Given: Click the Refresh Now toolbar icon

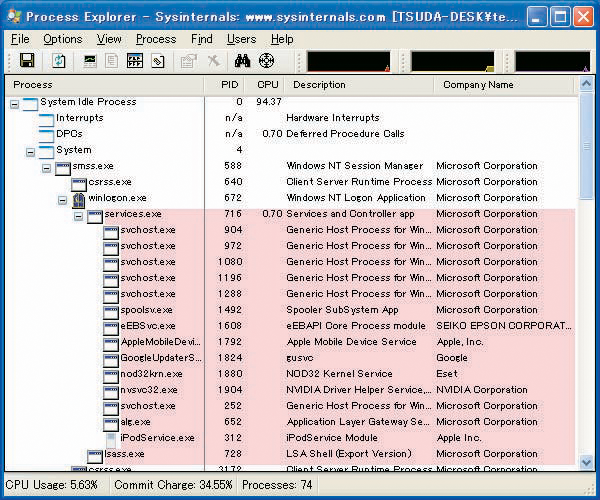Looking at the screenshot, I should point(59,60).
